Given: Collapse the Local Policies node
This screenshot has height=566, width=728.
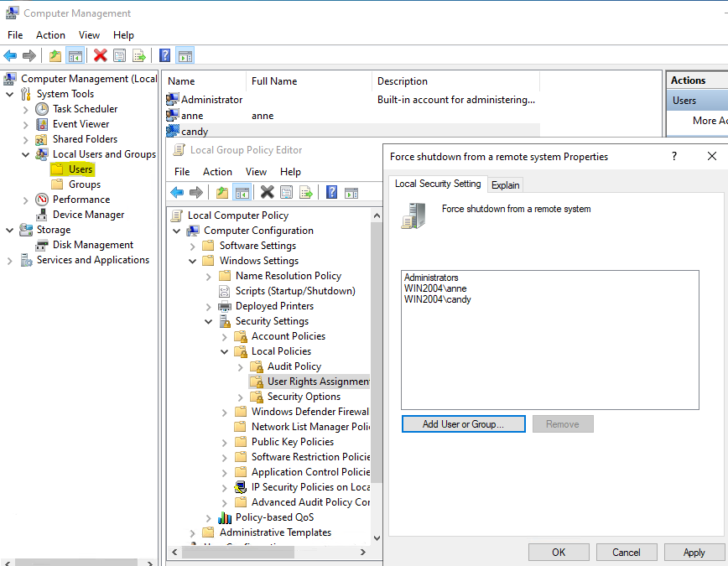Looking at the screenshot, I should pos(223,351).
